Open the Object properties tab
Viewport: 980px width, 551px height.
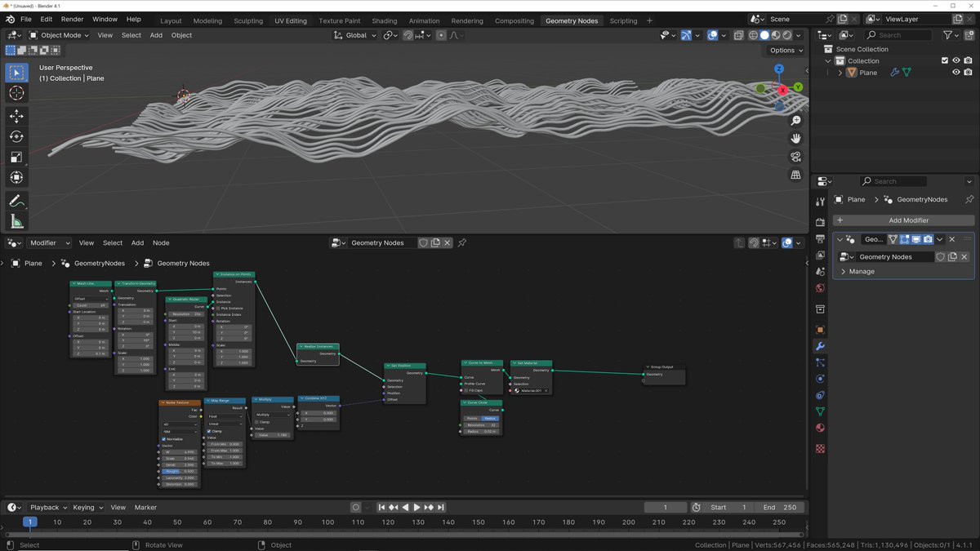click(x=820, y=330)
